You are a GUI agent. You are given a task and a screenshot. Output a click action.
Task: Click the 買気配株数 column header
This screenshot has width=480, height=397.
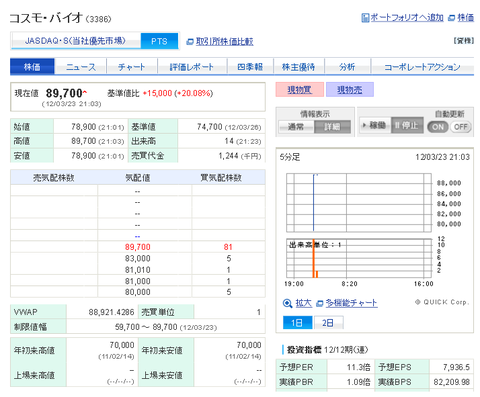(x=221, y=178)
